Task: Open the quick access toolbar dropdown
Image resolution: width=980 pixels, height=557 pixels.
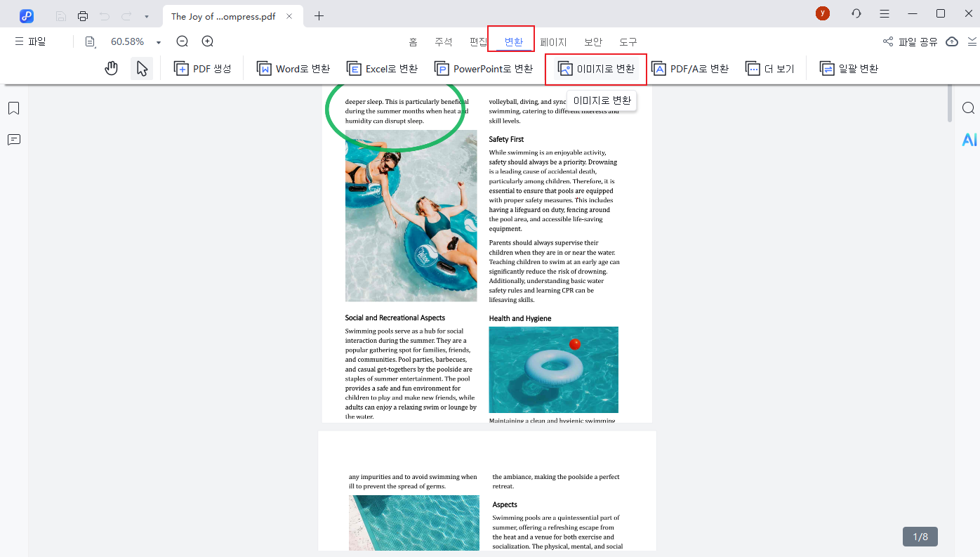Action: pyautogui.click(x=146, y=16)
